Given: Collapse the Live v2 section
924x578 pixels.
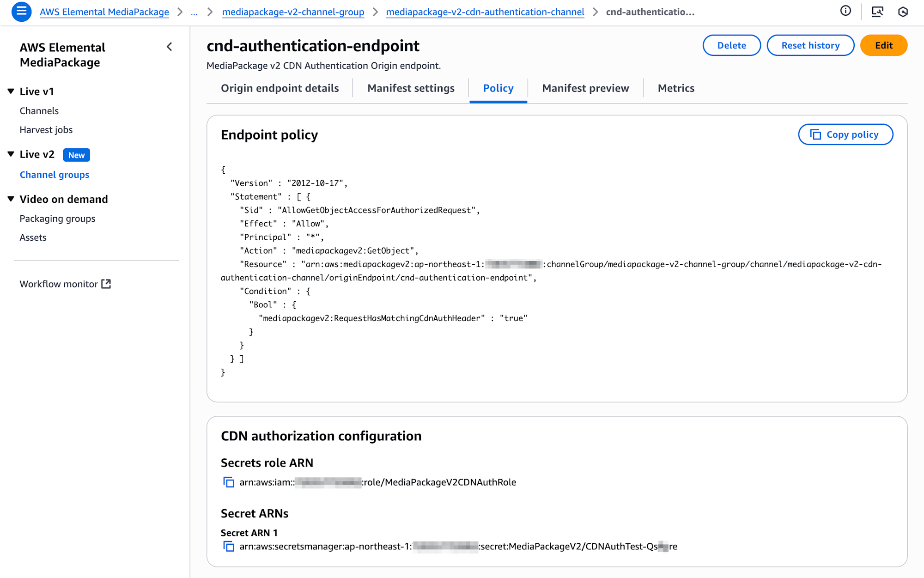Looking at the screenshot, I should (11, 154).
